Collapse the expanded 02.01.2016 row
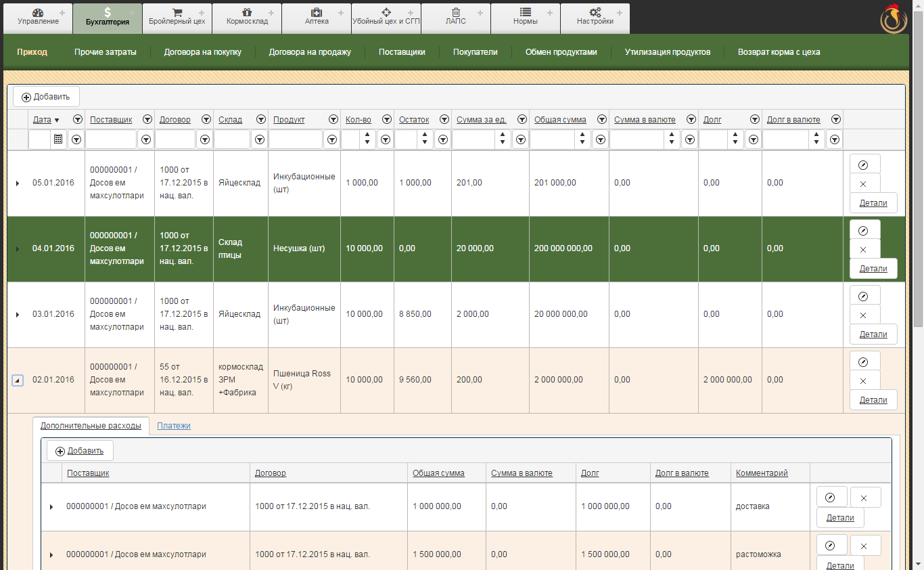The width and height of the screenshot is (924, 570). coord(18,380)
